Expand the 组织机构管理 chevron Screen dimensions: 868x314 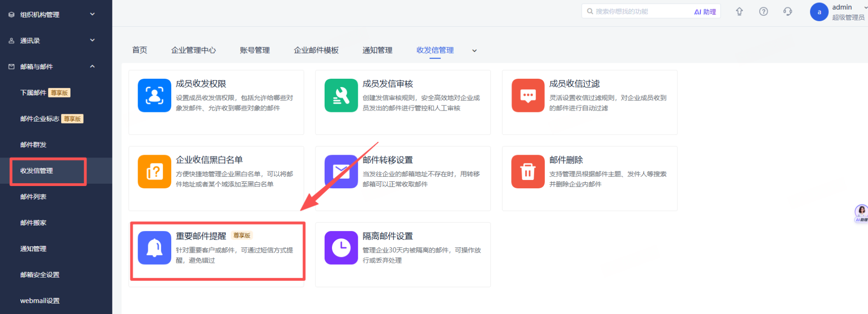click(93, 14)
